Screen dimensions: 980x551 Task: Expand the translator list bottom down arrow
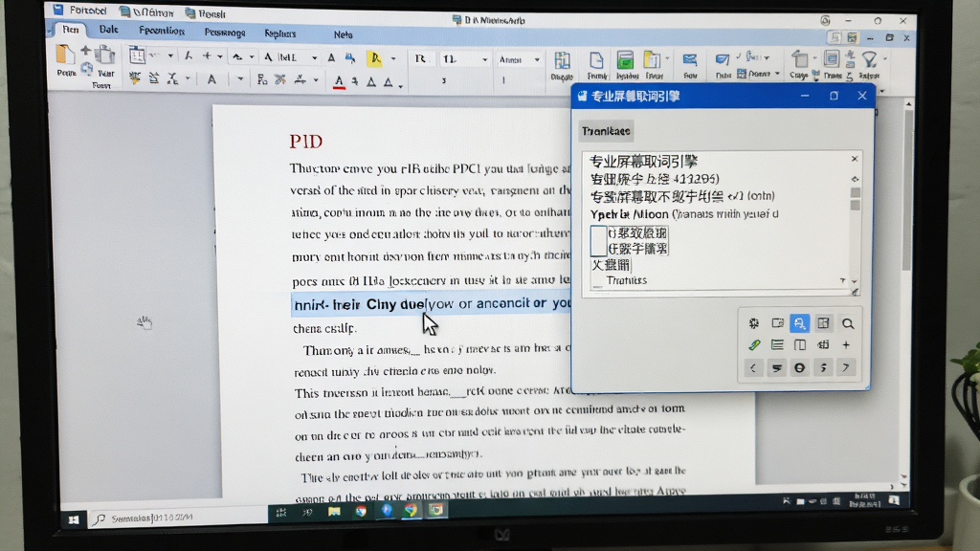coord(855,282)
